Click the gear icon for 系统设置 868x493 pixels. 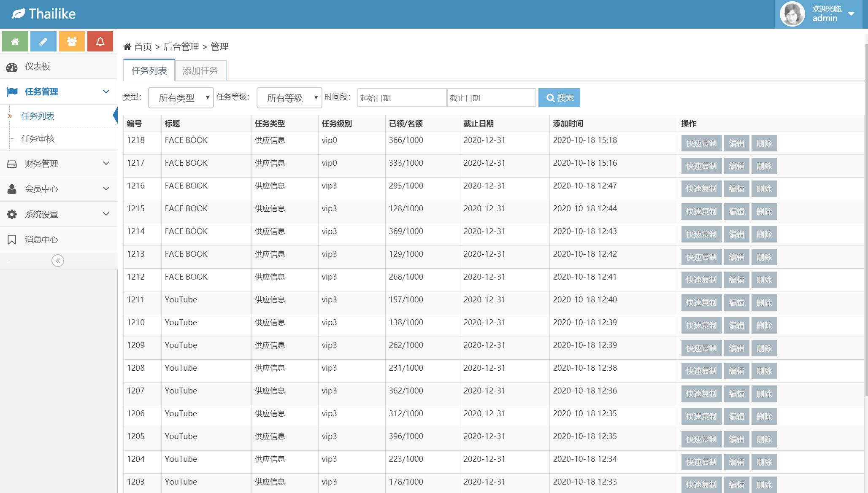click(x=12, y=214)
